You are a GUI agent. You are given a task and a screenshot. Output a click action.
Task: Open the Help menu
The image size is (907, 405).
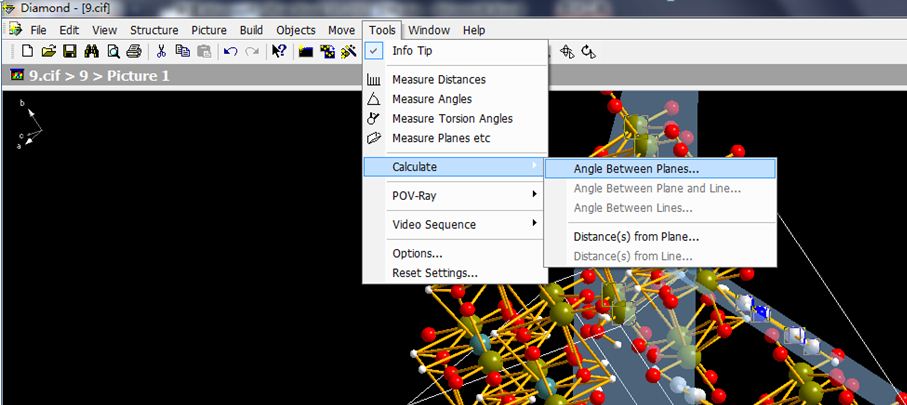(474, 30)
